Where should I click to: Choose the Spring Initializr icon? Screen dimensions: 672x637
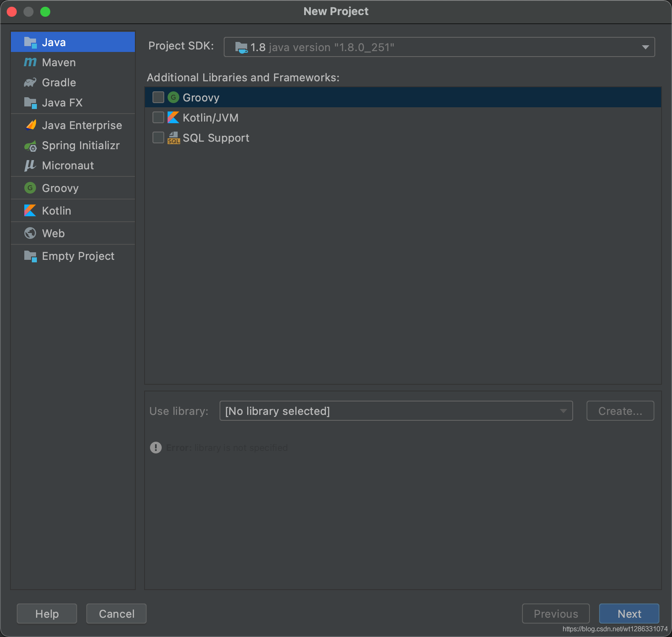click(x=30, y=146)
